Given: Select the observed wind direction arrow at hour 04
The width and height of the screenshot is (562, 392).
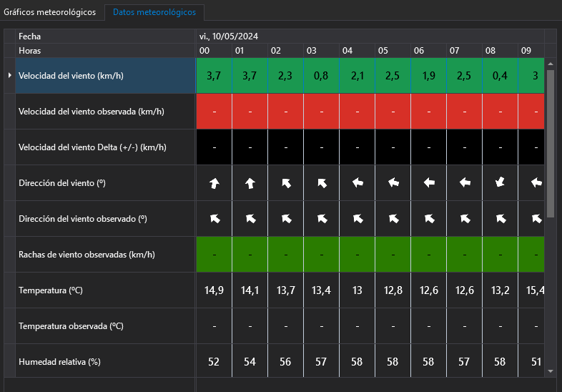Looking at the screenshot, I should coord(357,219).
